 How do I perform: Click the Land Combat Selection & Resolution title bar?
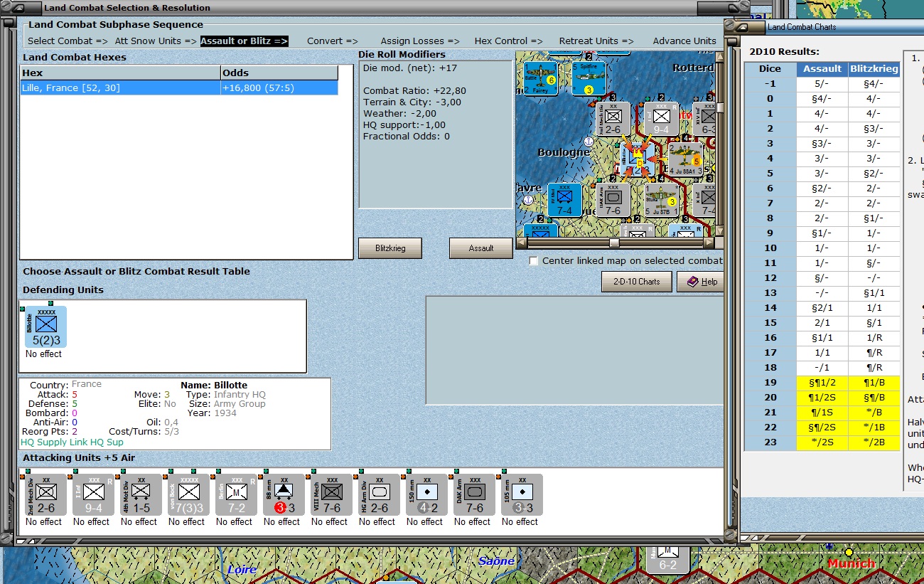(x=370, y=8)
